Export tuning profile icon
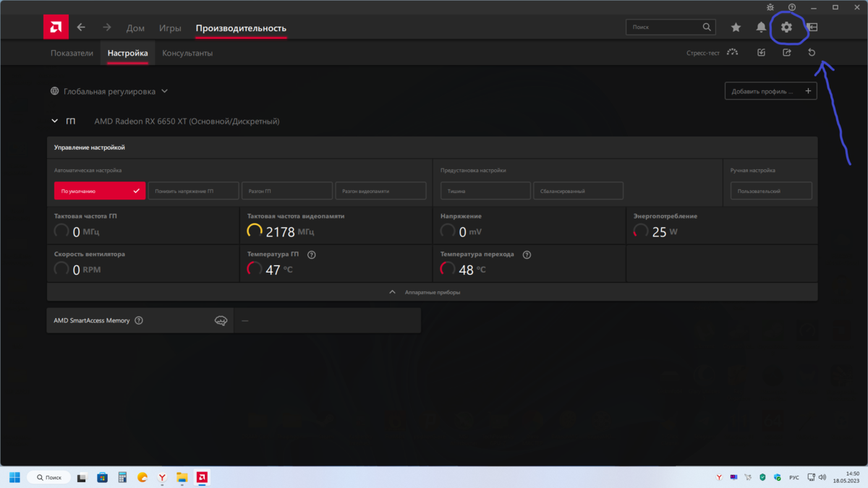This screenshot has width=868, height=488. coord(787,53)
